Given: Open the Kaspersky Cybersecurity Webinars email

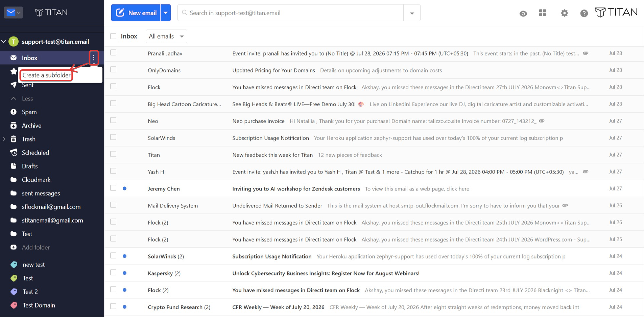Looking at the screenshot, I should pos(374,273).
